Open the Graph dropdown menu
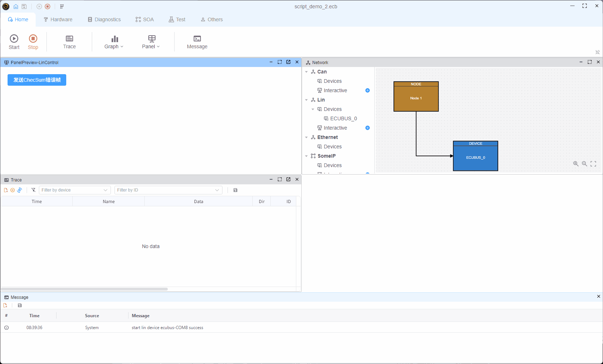 [x=114, y=42]
